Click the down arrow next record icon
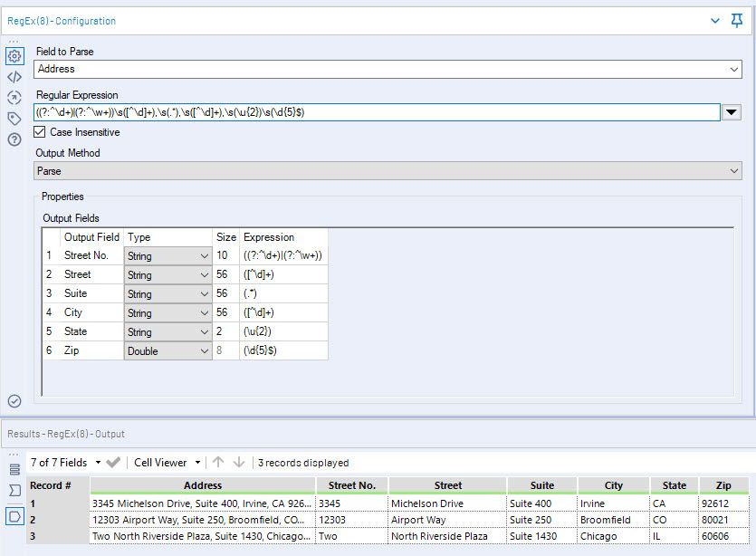This screenshot has width=756, height=556. pos(239,463)
